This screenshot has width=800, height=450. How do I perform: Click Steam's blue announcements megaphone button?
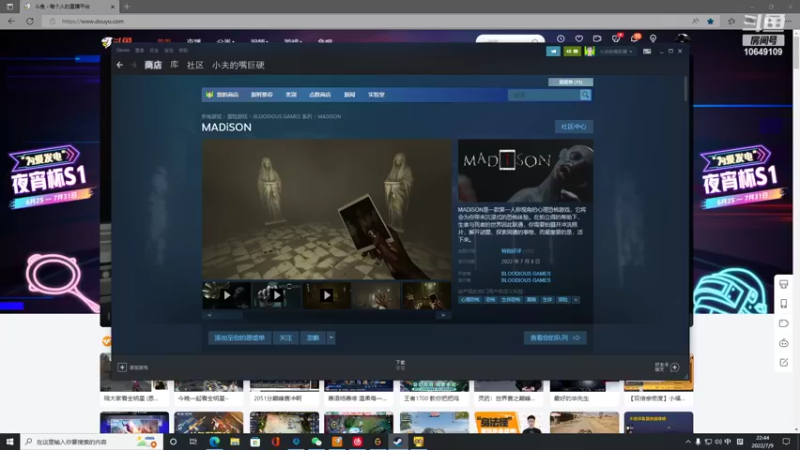click(553, 51)
